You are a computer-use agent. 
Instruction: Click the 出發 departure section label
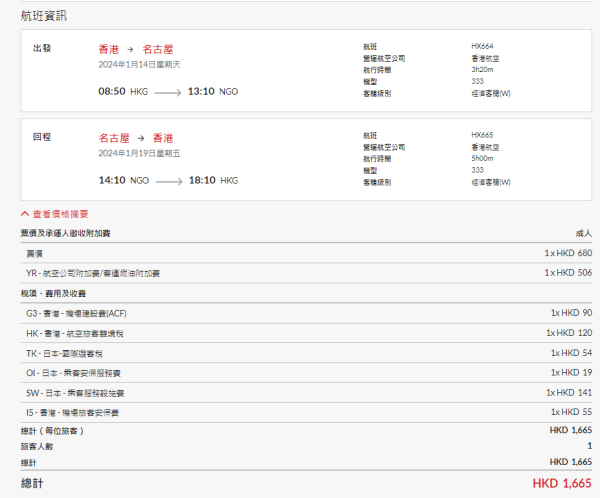click(42, 48)
